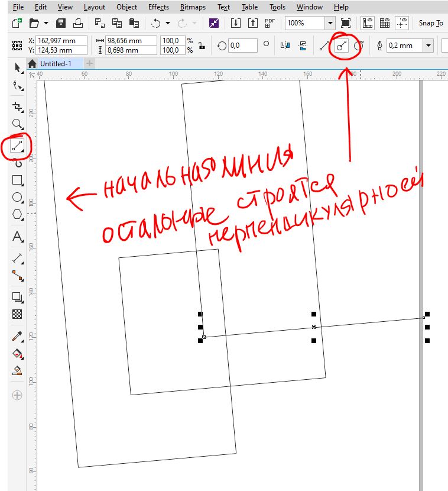The image size is (448, 491).
Task: Click the object origin point grid
Action: coord(17,46)
